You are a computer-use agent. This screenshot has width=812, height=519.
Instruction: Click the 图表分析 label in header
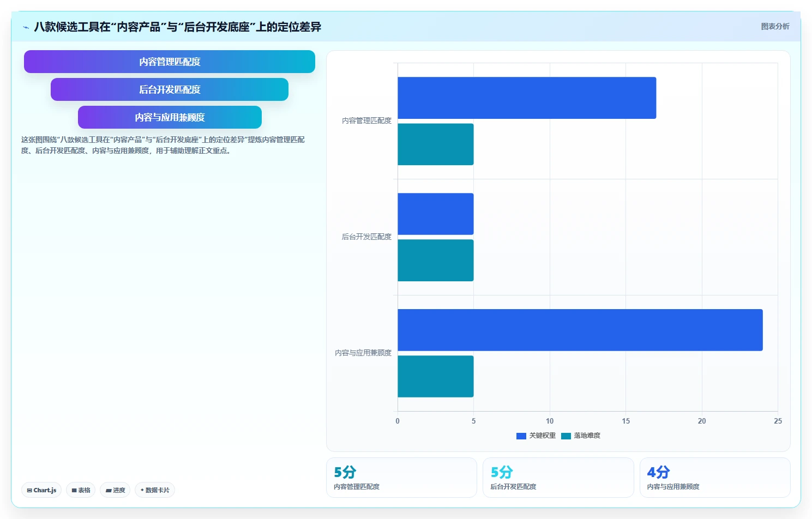775,26
